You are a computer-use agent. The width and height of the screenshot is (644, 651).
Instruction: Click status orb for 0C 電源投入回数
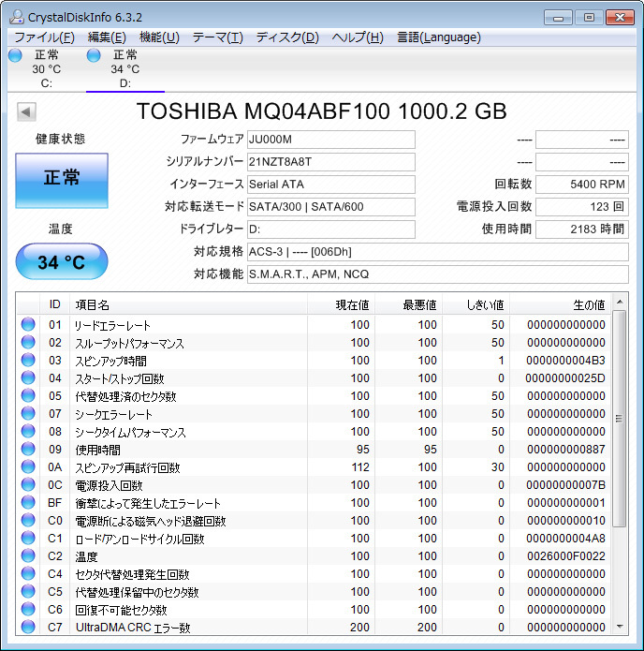point(28,484)
